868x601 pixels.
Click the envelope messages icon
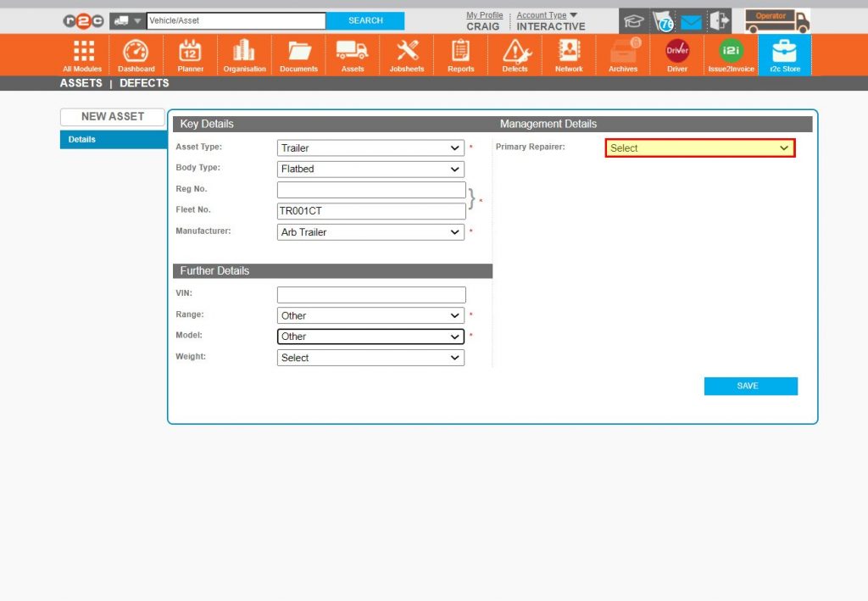tap(691, 21)
